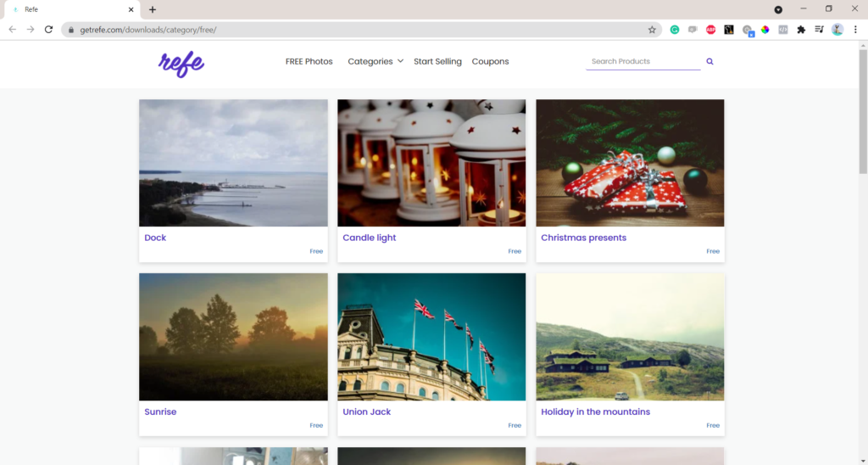Click the media control playlist icon
Viewport: 868px width, 465px height.
tap(819, 30)
